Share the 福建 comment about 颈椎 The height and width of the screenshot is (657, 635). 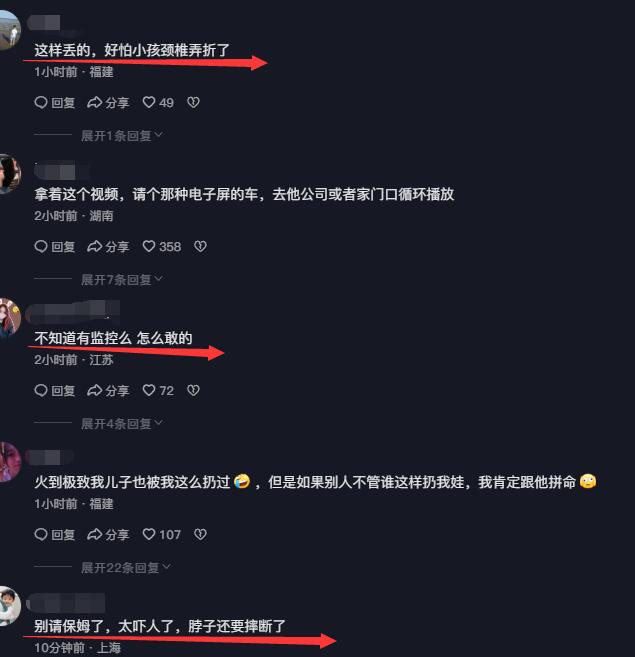(x=108, y=102)
